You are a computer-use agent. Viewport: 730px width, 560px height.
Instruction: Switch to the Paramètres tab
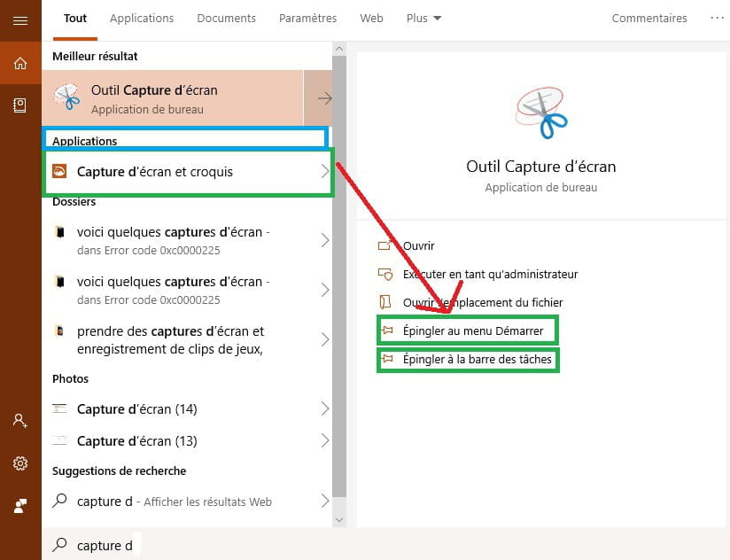pyautogui.click(x=307, y=18)
